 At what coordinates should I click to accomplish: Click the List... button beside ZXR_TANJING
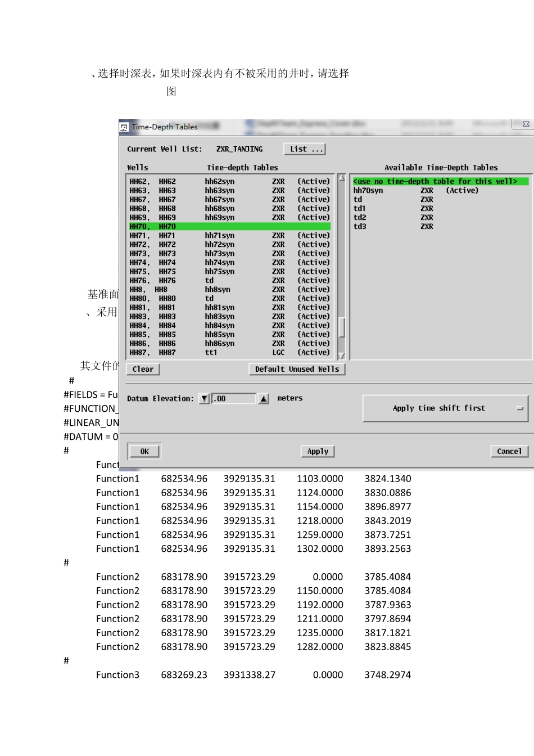click(x=304, y=149)
